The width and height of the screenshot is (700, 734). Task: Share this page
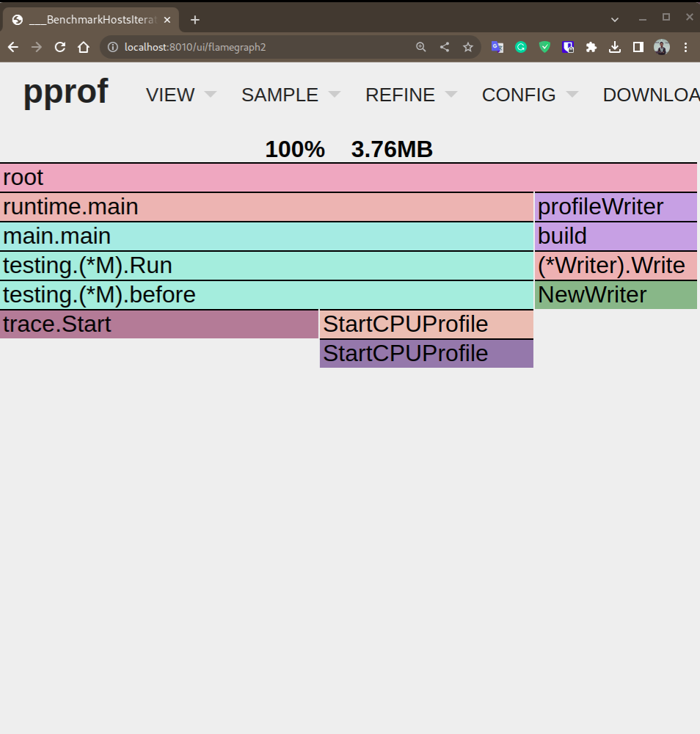(445, 47)
